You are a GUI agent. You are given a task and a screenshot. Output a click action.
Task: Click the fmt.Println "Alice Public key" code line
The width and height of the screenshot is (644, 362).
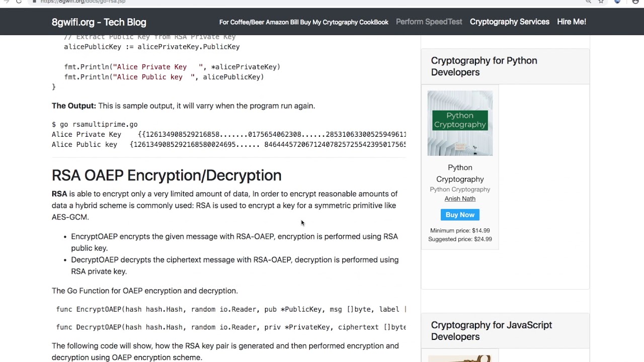[x=164, y=77]
